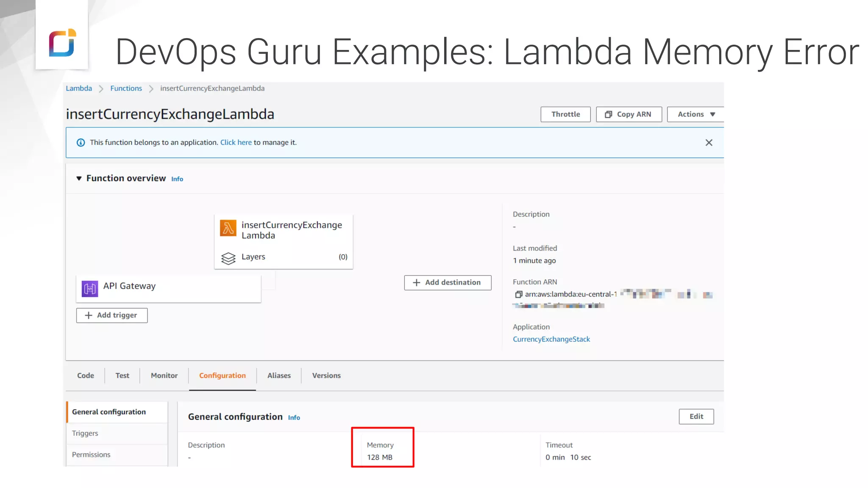Switch to the Code tab
The width and height of the screenshot is (868, 488).
point(86,376)
